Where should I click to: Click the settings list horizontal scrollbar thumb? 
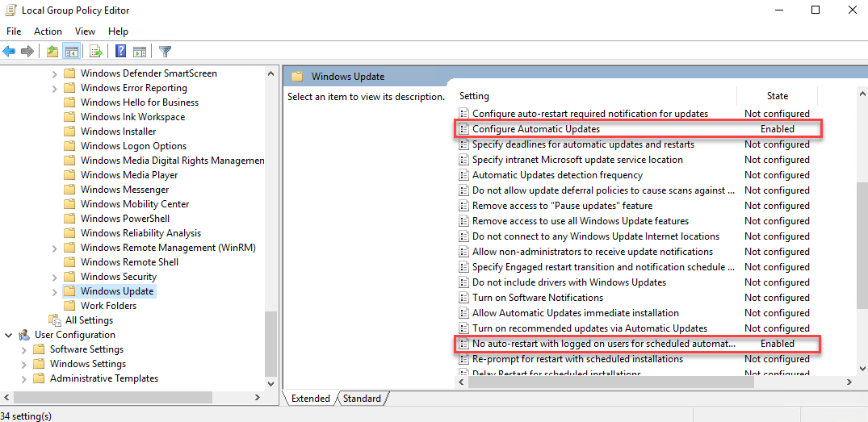point(610,382)
